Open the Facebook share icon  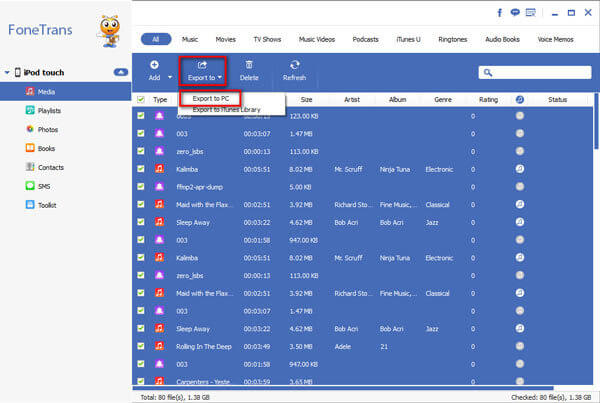(499, 13)
